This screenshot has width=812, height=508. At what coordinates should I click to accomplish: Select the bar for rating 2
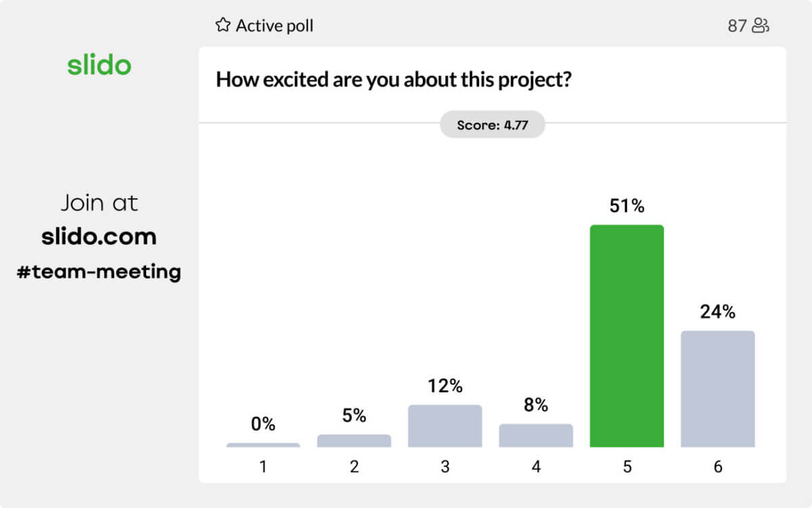(x=354, y=441)
